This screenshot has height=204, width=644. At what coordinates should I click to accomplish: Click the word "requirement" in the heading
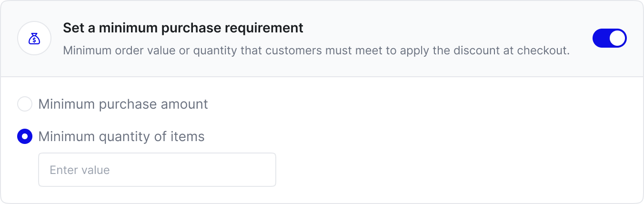click(270, 28)
